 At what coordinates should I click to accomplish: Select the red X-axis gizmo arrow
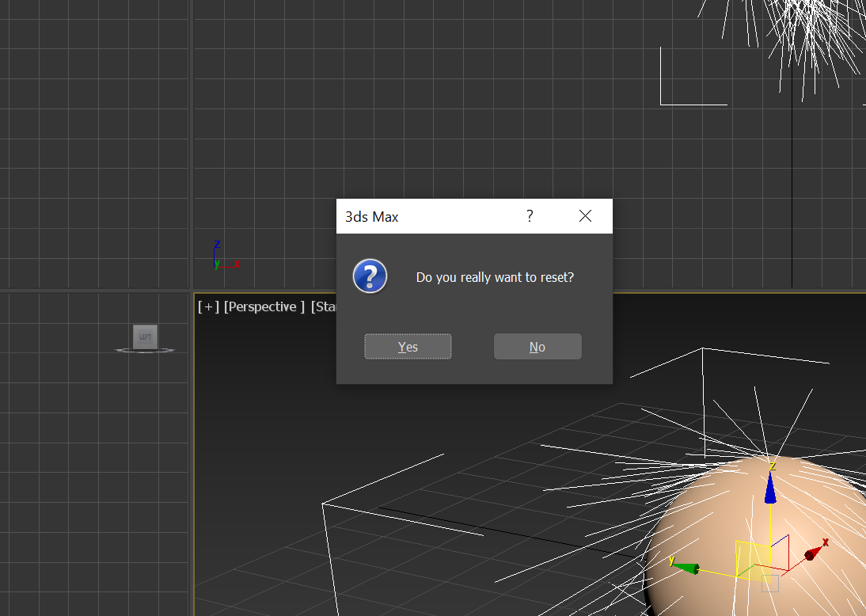click(x=813, y=553)
